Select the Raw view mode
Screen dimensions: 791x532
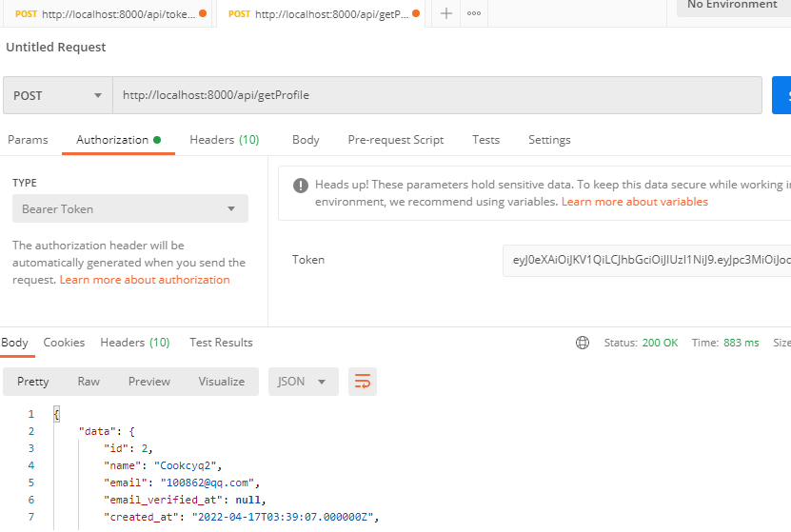click(89, 382)
